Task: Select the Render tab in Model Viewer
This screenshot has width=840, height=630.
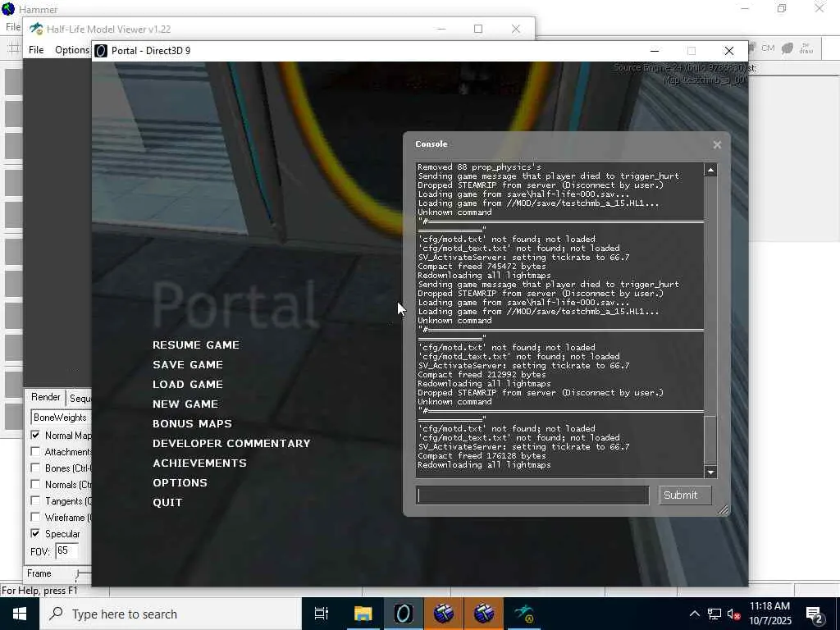Action: [x=46, y=397]
